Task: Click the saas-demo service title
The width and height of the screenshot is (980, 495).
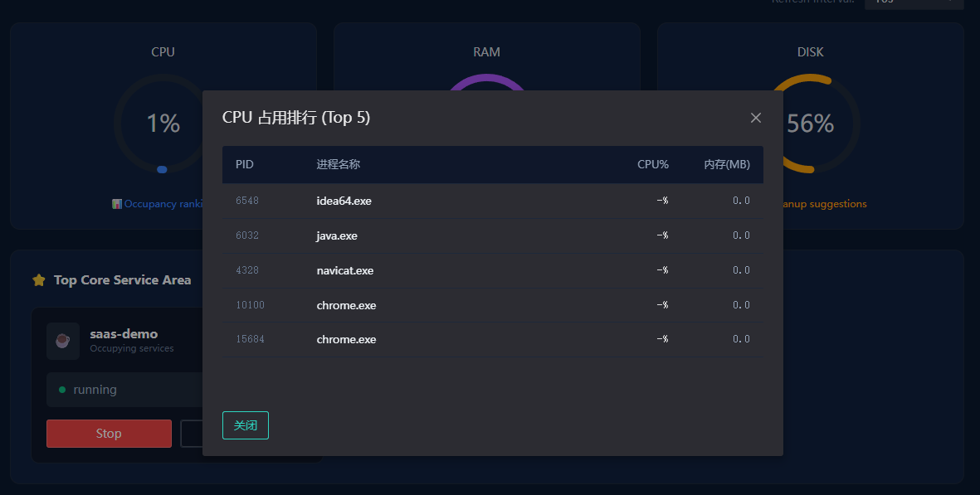Action: [124, 334]
